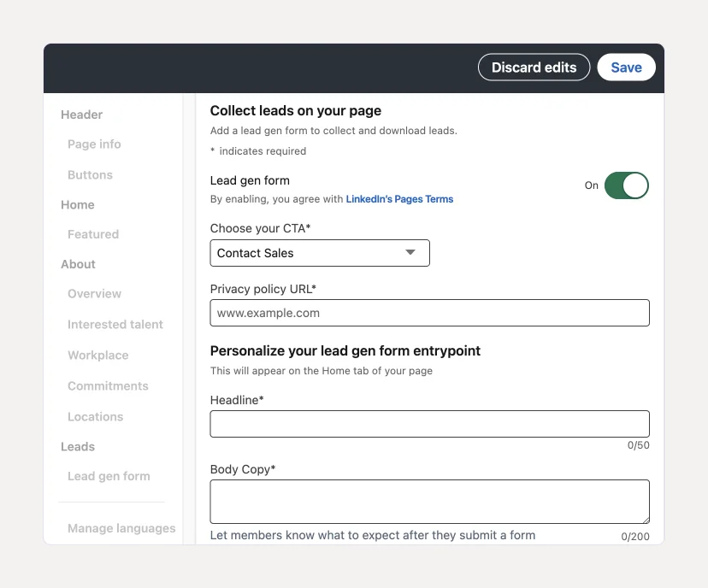Go to Leads section in sidebar
Viewport: 708px width, 588px height.
(x=78, y=447)
